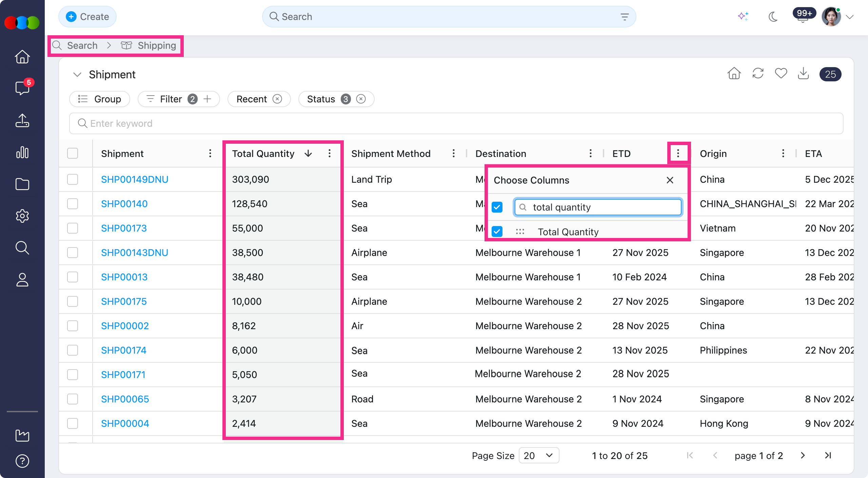Viewport: 868px width, 478px height.
Task: Click the Create button
Action: click(x=87, y=17)
